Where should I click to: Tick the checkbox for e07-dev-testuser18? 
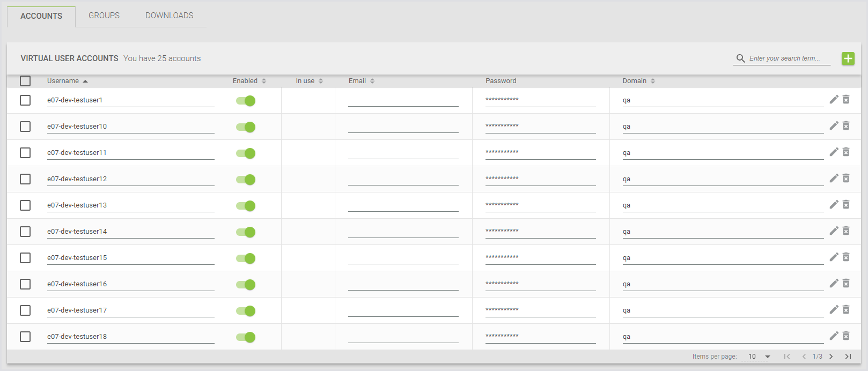click(x=25, y=337)
